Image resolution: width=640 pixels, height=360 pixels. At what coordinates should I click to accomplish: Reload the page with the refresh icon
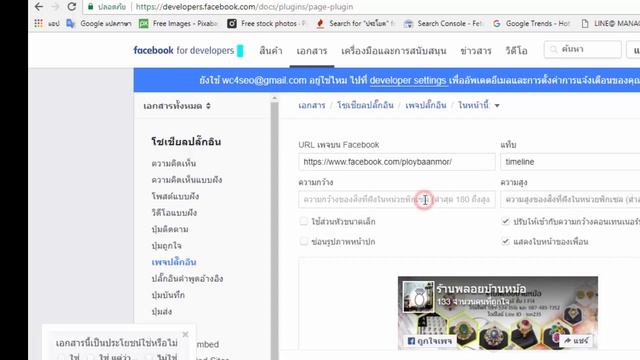click(x=72, y=7)
